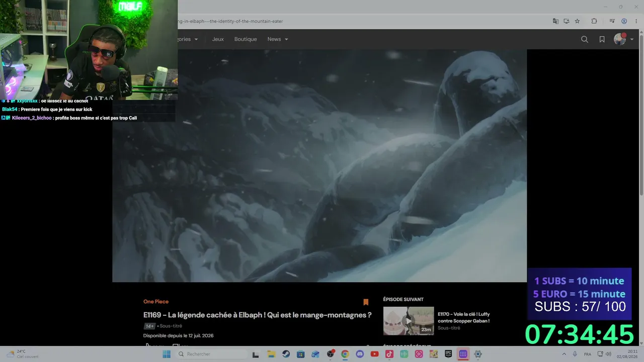644x362 pixels.
Task: Click the taskbar Rechercher search box
Action: click(x=213, y=354)
